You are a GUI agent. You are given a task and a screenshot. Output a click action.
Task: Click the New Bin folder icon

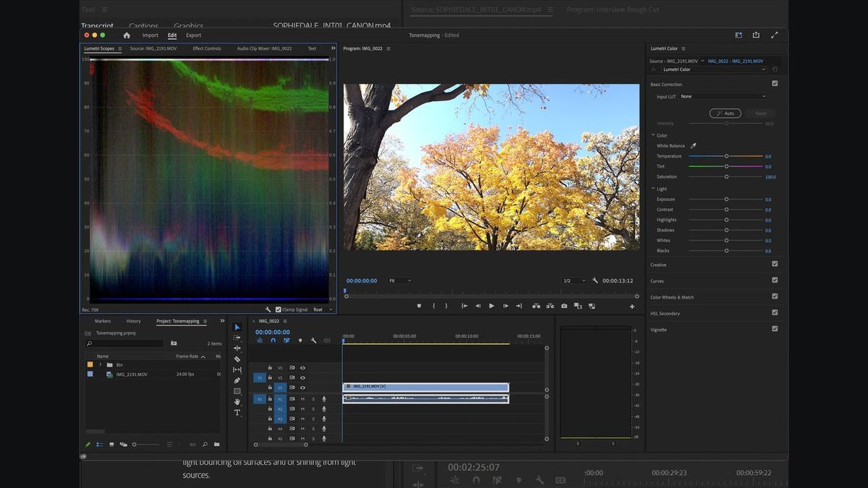click(x=216, y=445)
